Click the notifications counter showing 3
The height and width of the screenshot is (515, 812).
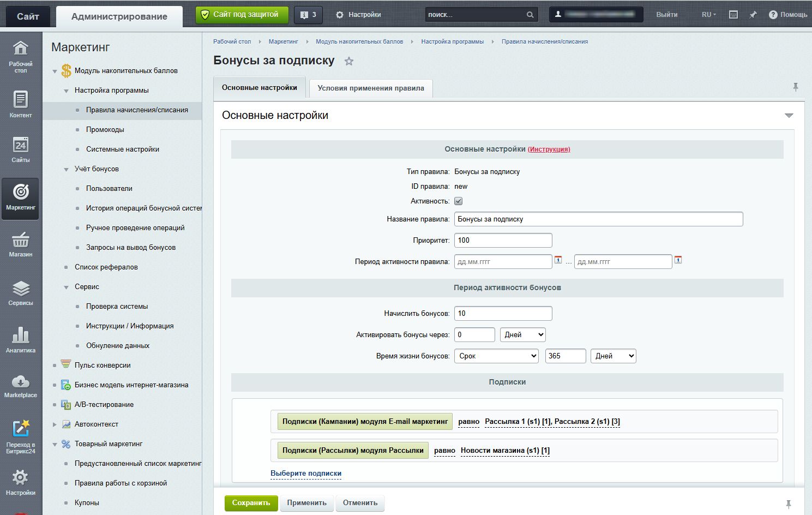coord(308,15)
